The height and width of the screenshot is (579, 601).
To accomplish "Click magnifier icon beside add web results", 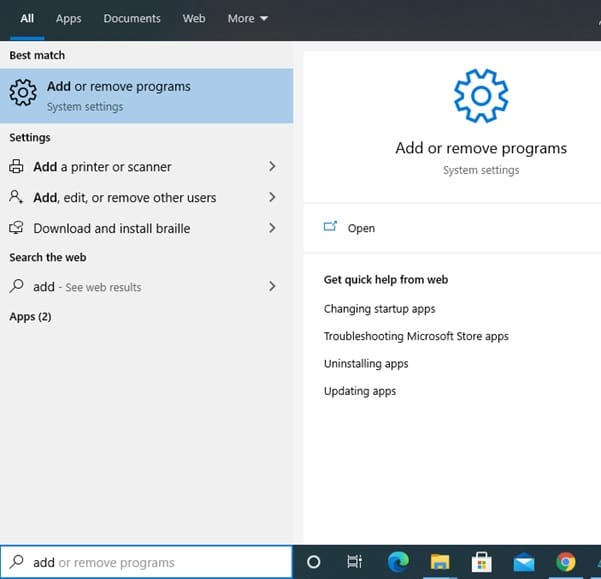I will click(x=16, y=286).
